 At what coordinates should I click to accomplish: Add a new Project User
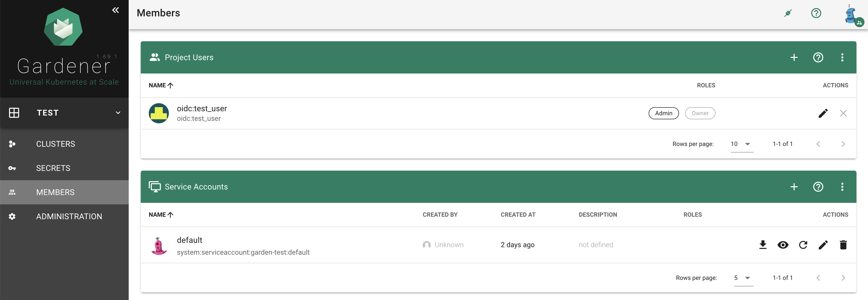(x=794, y=57)
